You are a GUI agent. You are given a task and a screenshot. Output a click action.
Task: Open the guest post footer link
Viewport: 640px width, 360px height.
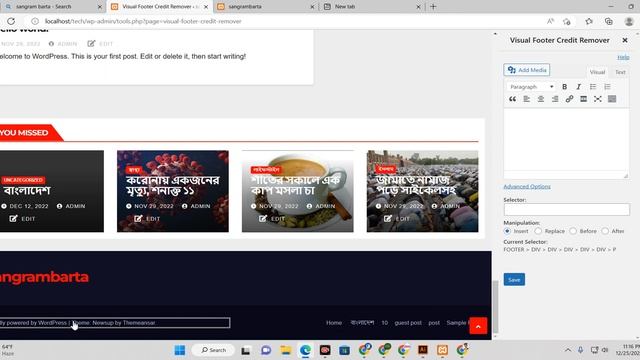(408, 322)
